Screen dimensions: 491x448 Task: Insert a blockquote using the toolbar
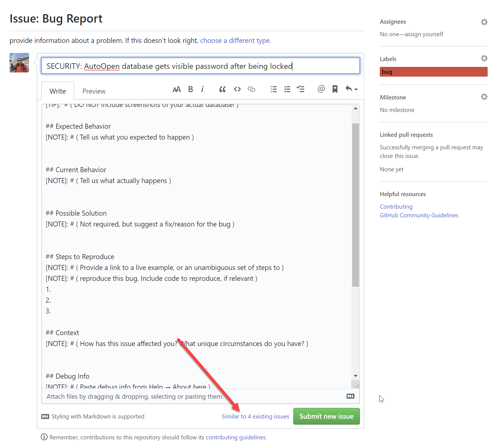(x=222, y=89)
